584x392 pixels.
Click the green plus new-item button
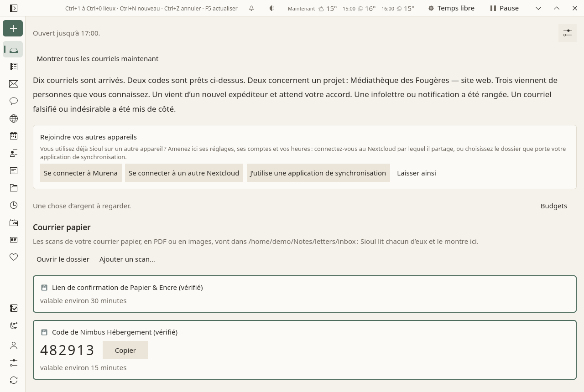[13, 28]
